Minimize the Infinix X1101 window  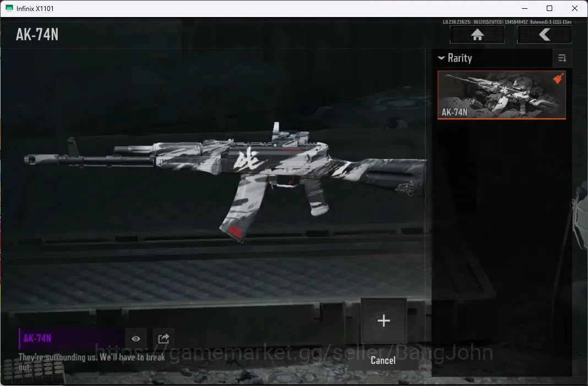[525, 8]
